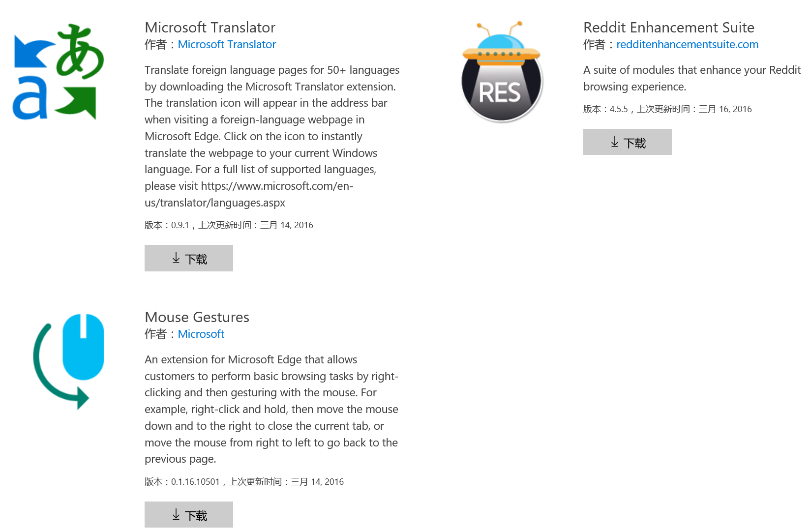Click the version 0.1.16.10501 info line
Screen dimensions: 809x532
244,482
